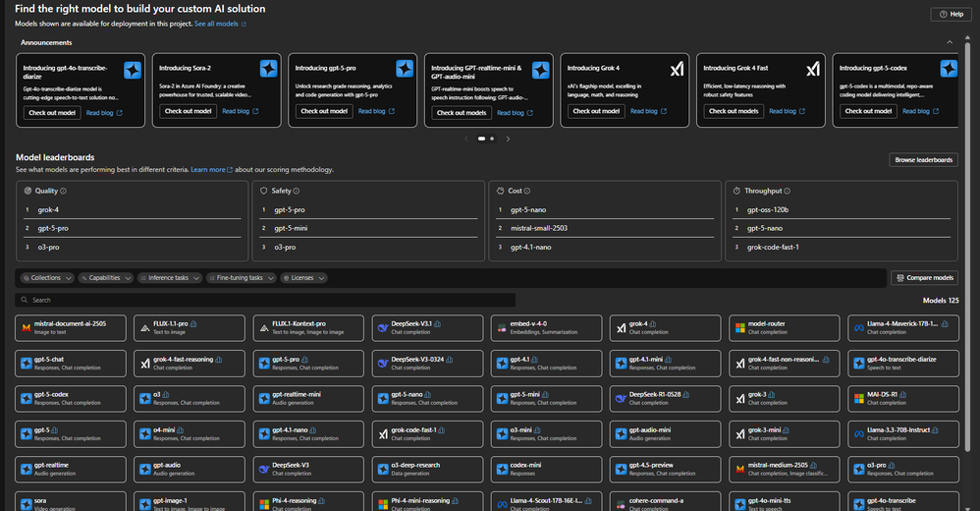Viewport: 980px width, 511px height.
Task: Click the xAI logo on Grok 4 announcement
Action: [x=677, y=69]
